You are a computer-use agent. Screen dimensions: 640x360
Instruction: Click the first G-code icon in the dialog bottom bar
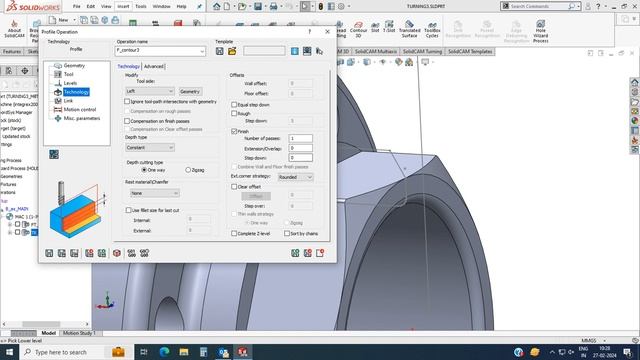131,253
